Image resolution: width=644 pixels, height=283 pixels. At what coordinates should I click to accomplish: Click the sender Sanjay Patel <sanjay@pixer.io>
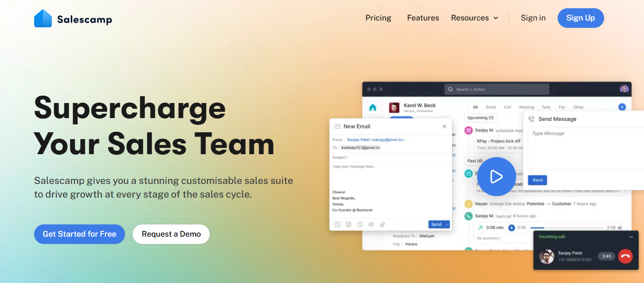(376, 140)
